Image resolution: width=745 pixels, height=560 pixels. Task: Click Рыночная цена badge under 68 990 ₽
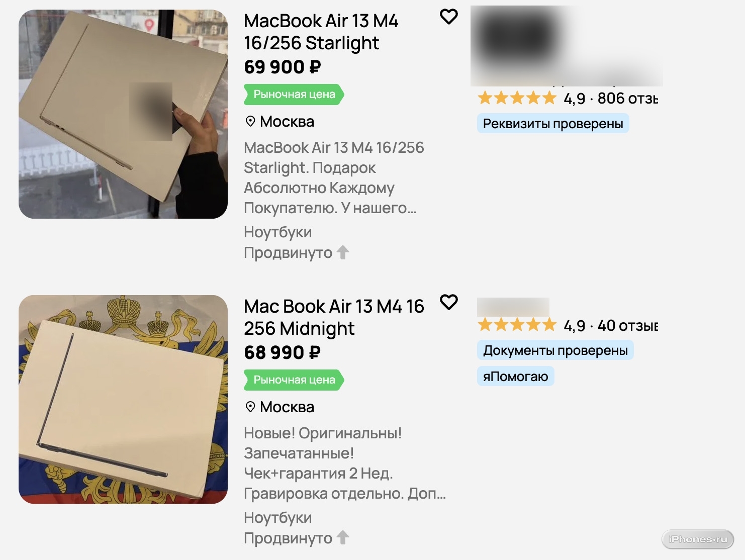coord(294,380)
